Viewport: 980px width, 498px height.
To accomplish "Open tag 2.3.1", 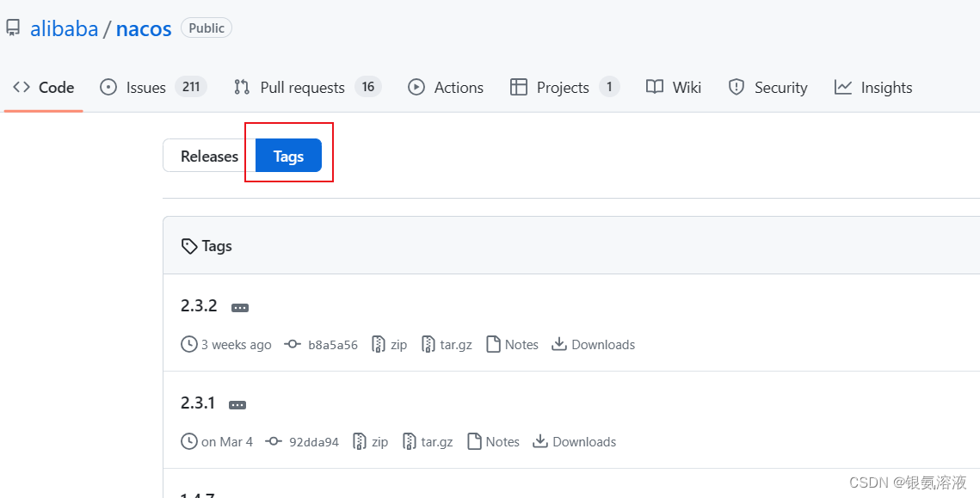I will click(198, 403).
